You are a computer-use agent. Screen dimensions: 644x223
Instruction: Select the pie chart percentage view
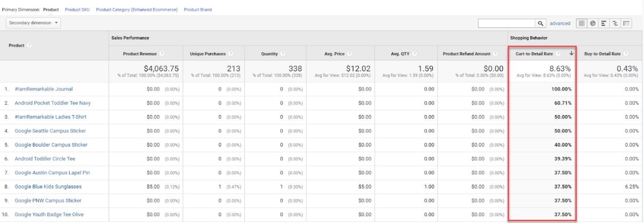coord(593,23)
